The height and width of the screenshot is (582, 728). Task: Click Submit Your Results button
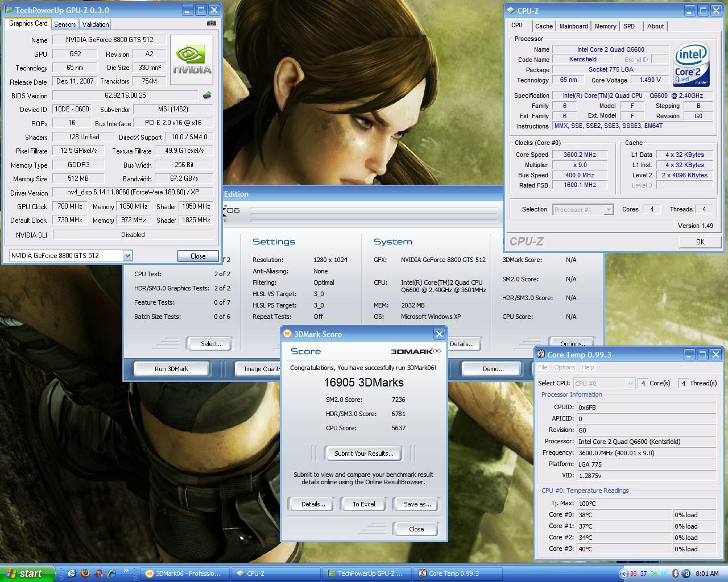[x=364, y=453]
